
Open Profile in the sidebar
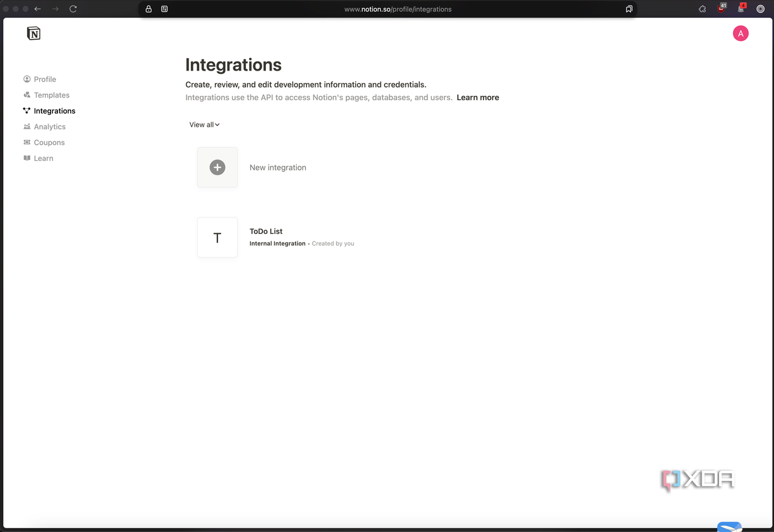point(40,79)
